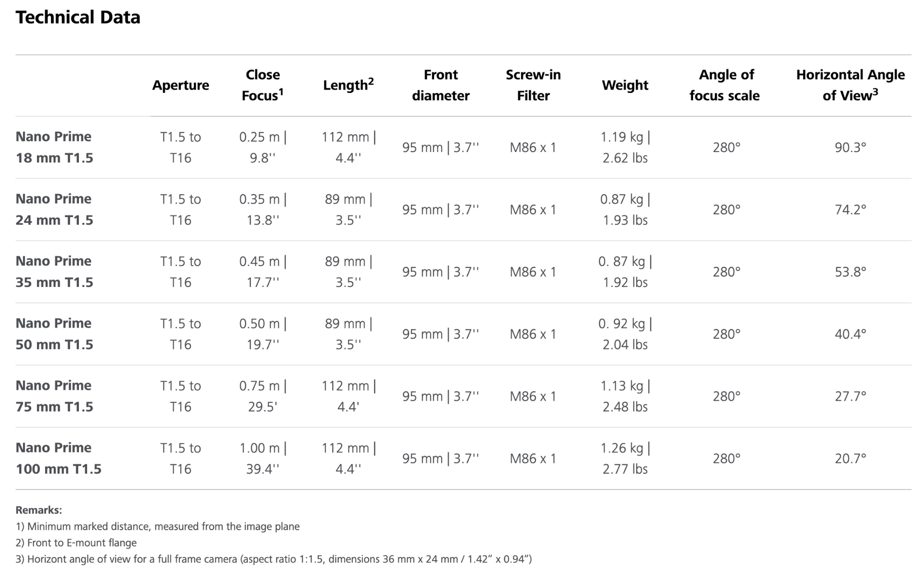
Task: Click the Length column header
Action: pyautogui.click(x=348, y=85)
